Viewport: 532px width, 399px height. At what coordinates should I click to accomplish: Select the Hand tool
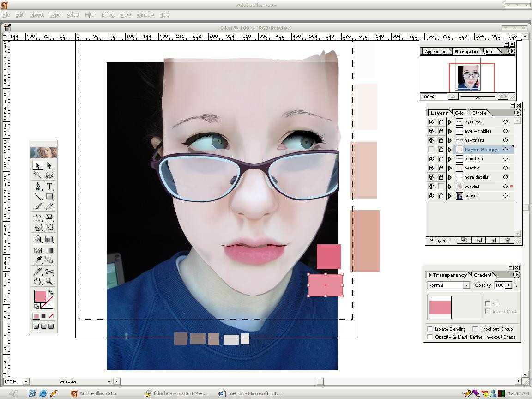tap(38, 281)
